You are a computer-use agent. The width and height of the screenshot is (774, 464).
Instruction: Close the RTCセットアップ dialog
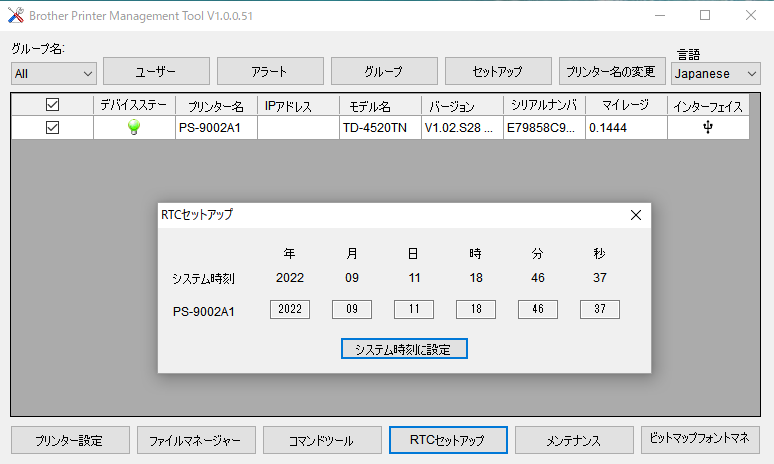tap(635, 215)
